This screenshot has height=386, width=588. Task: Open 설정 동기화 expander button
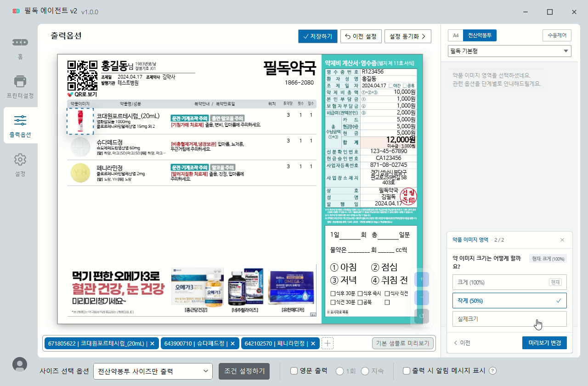coord(408,36)
